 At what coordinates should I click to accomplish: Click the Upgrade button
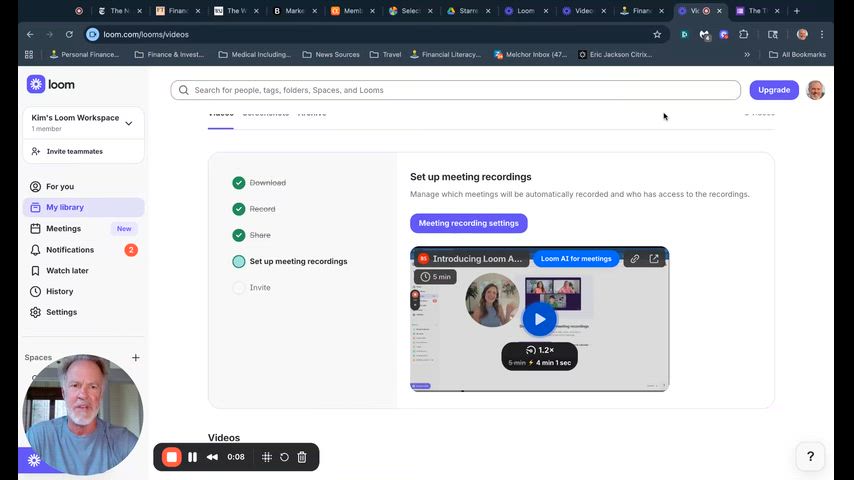point(774,90)
